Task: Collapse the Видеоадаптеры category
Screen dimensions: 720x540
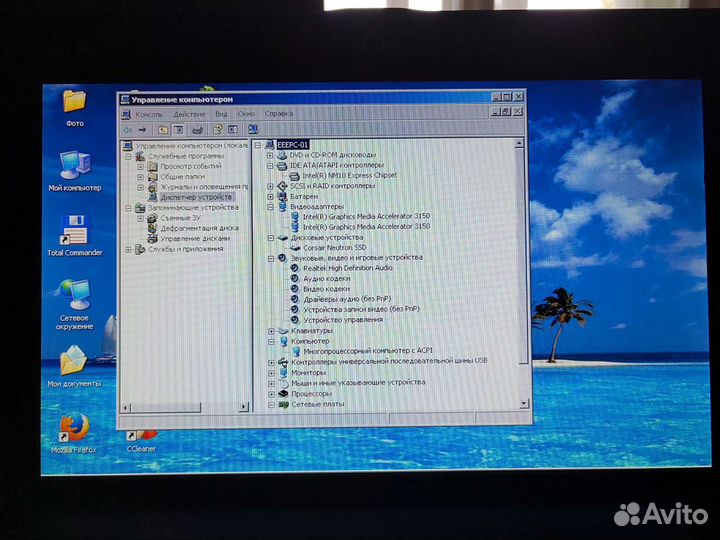Action: coord(270,207)
